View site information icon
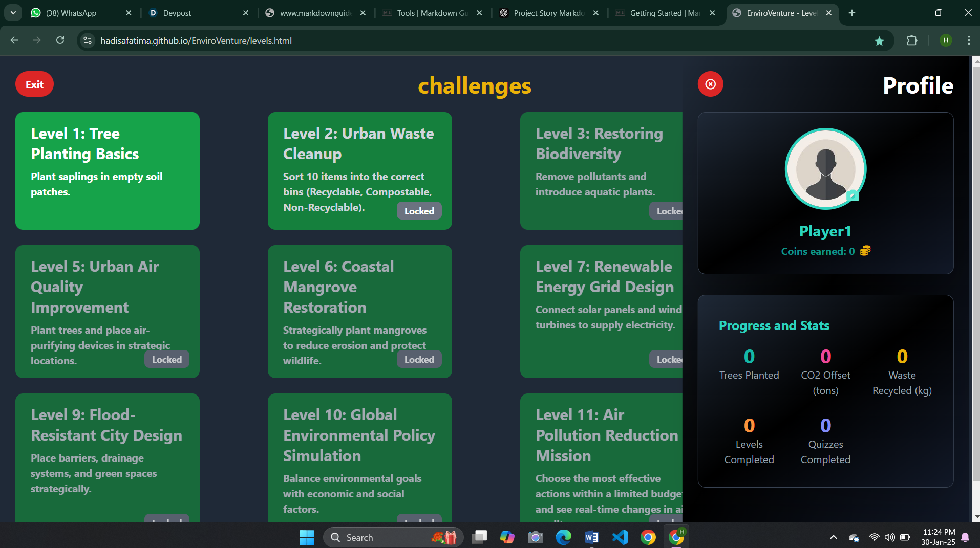 tap(88, 40)
